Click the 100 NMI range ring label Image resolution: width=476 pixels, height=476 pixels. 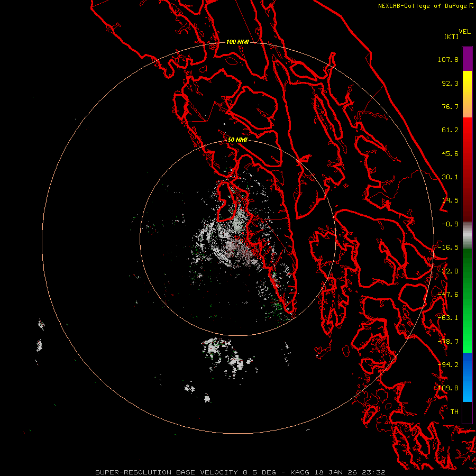237,42
